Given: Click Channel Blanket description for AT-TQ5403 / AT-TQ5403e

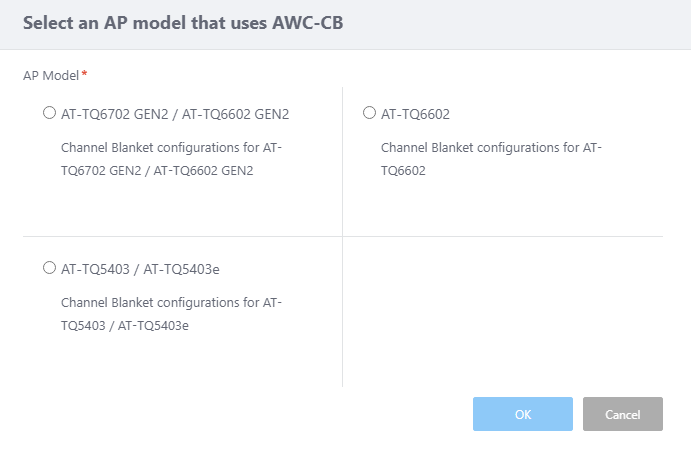Looking at the screenshot, I should [x=171, y=313].
